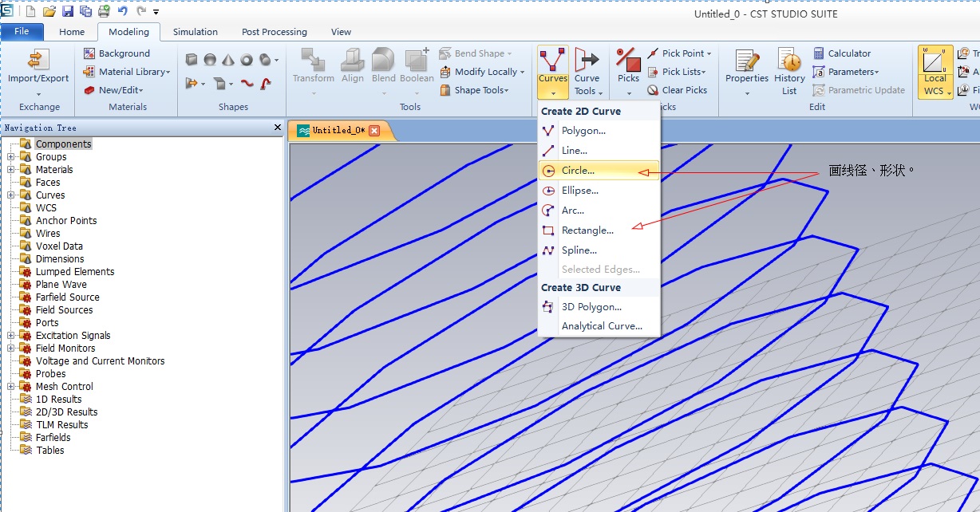The image size is (980, 512).
Task: Click the New file icon in quick access toolbar
Action: click(30, 12)
